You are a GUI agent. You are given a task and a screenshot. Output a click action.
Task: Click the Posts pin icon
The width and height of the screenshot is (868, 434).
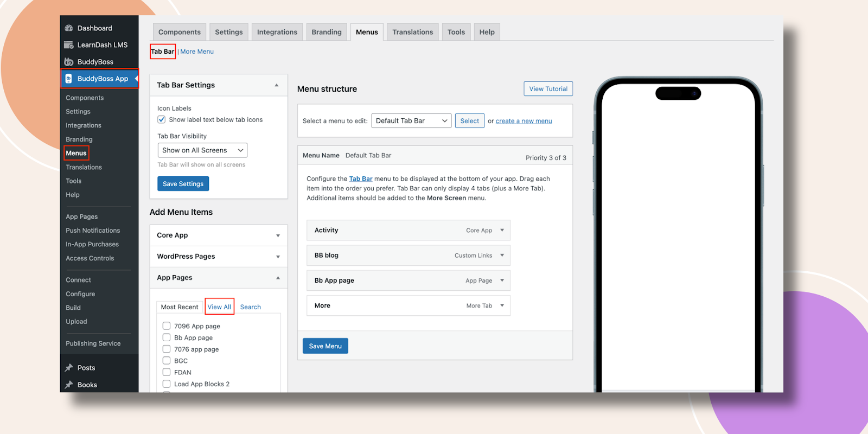coord(69,368)
